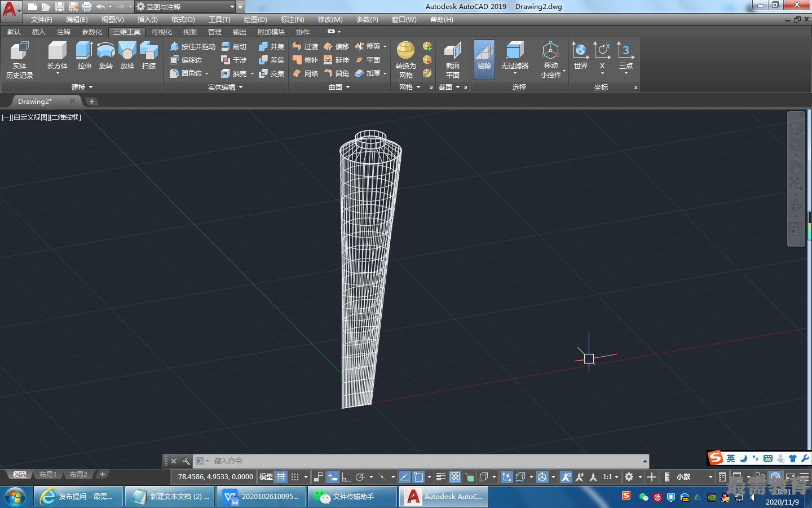
Task: Open the Section Plane (截面平面) tool
Action: (x=453, y=60)
